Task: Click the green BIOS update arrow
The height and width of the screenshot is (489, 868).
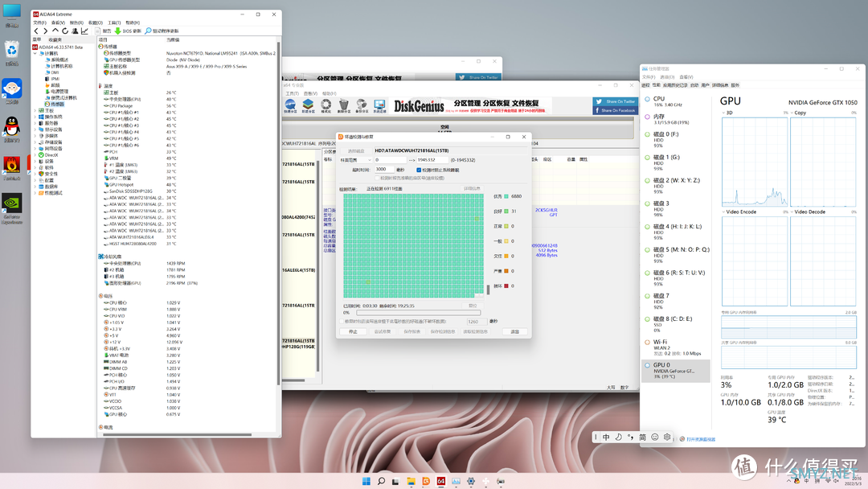Action: (x=118, y=31)
